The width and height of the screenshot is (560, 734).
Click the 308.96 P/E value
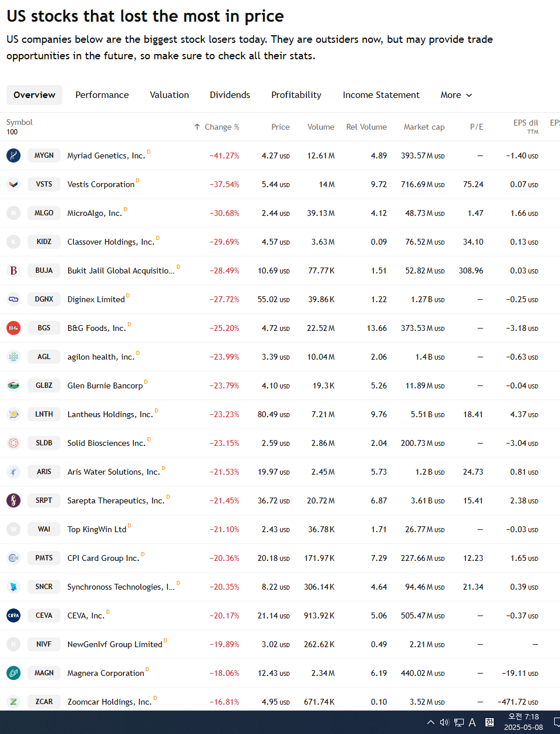471,270
